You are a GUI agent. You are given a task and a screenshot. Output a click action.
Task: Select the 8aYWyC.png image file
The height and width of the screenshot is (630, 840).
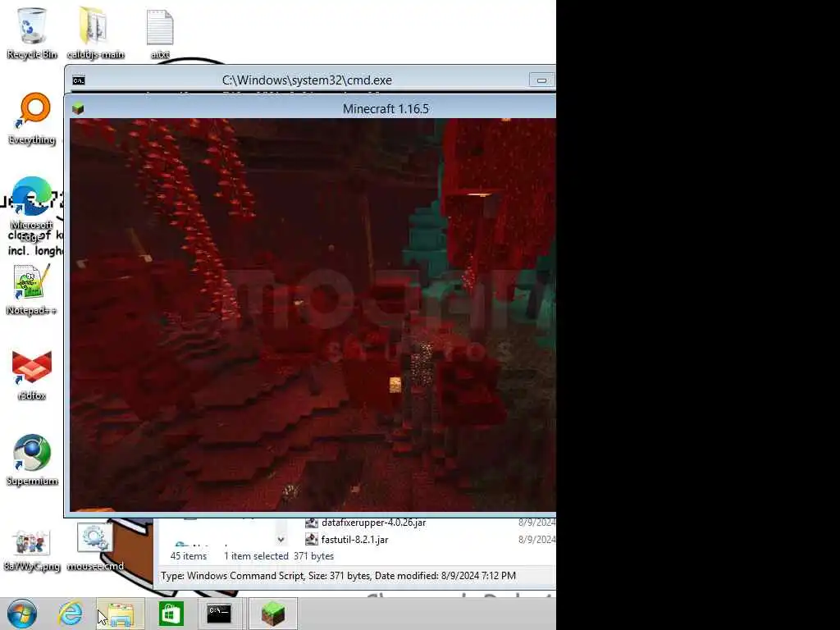click(32, 549)
